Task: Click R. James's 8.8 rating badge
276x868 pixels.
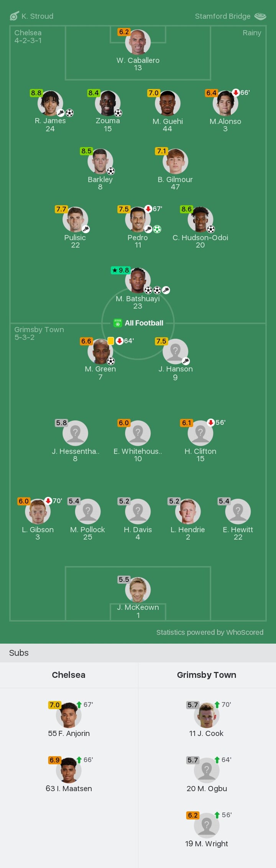Action: (36, 93)
